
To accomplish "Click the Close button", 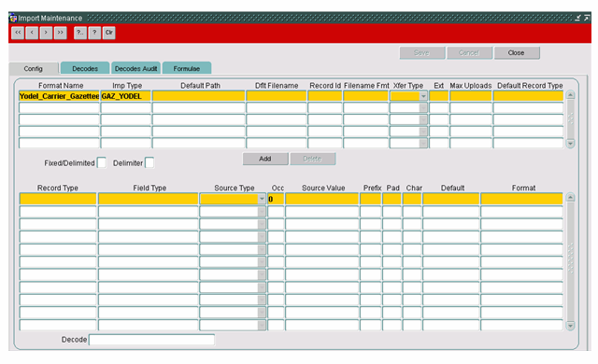I will coord(517,53).
